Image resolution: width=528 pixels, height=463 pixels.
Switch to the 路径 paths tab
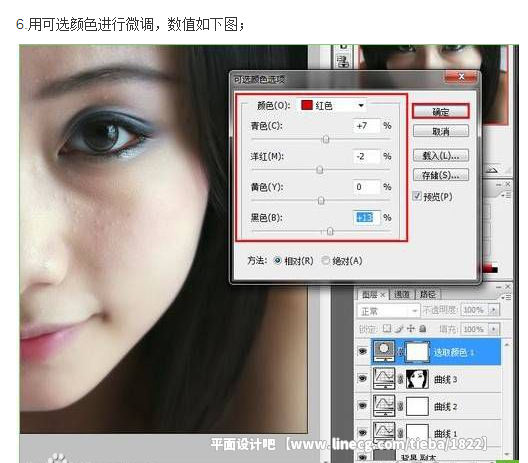click(428, 295)
